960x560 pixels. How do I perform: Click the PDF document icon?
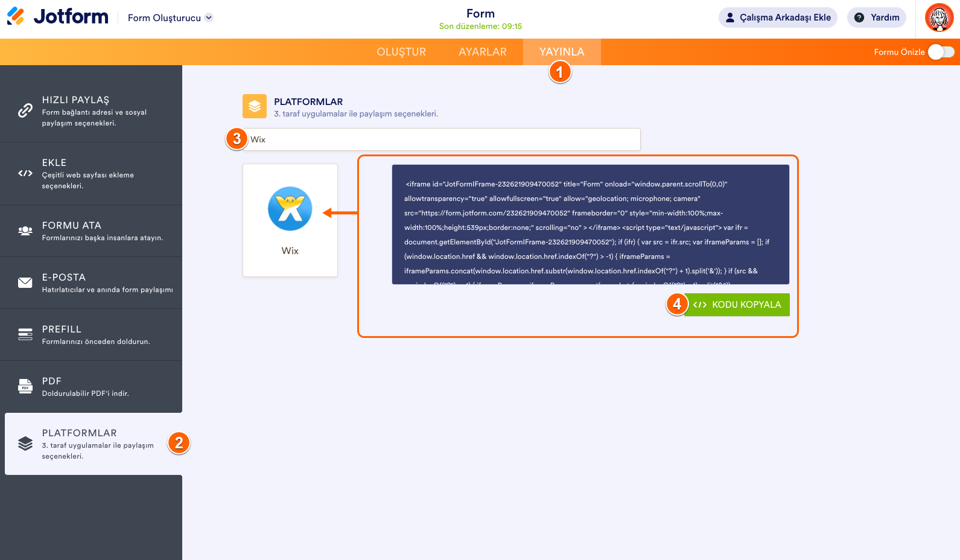25,386
